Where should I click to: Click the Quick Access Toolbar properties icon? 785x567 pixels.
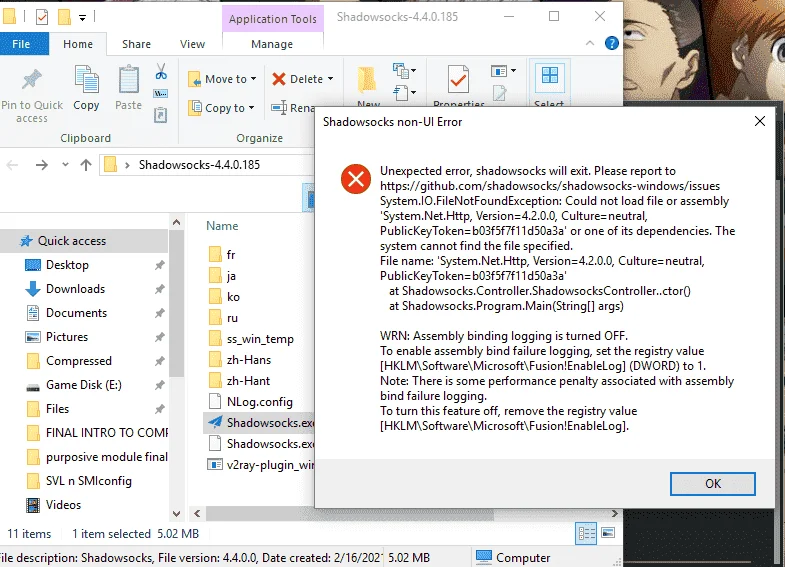click(x=42, y=18)
